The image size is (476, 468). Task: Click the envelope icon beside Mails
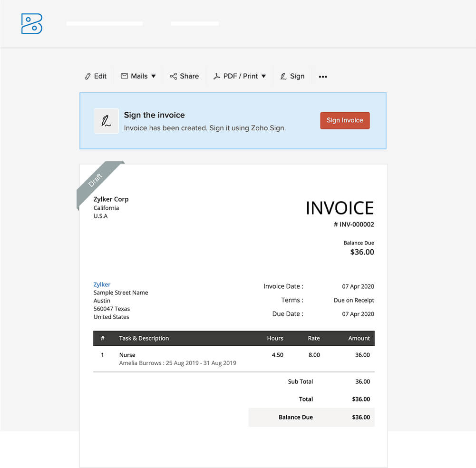tap(124, 76)
